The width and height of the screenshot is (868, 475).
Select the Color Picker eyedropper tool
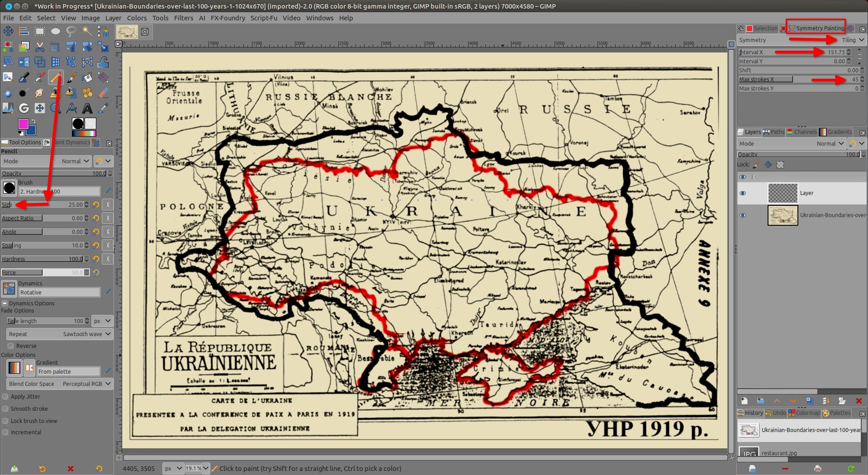pyautogui.click(x=103, y=108)
